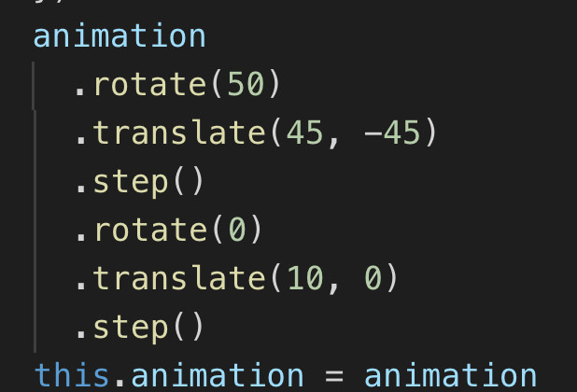Click the animation property after this.

[x=217, y=374]
